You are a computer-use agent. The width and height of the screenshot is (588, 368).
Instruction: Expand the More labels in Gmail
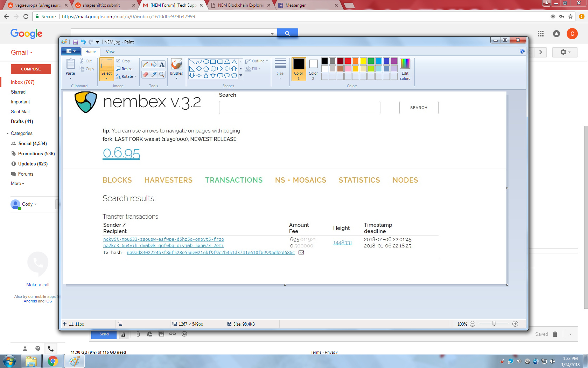pos(17,184)
